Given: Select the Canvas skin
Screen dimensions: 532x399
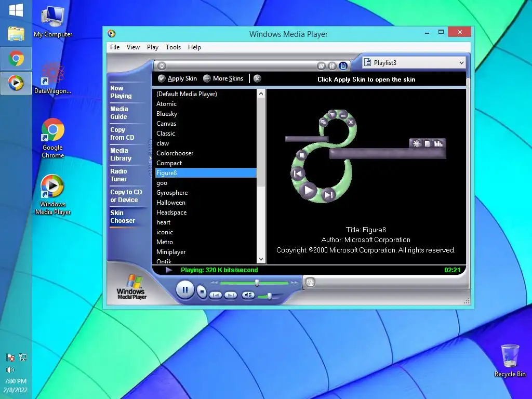Looking at the screenshot, I should click(x=206, y=124).
